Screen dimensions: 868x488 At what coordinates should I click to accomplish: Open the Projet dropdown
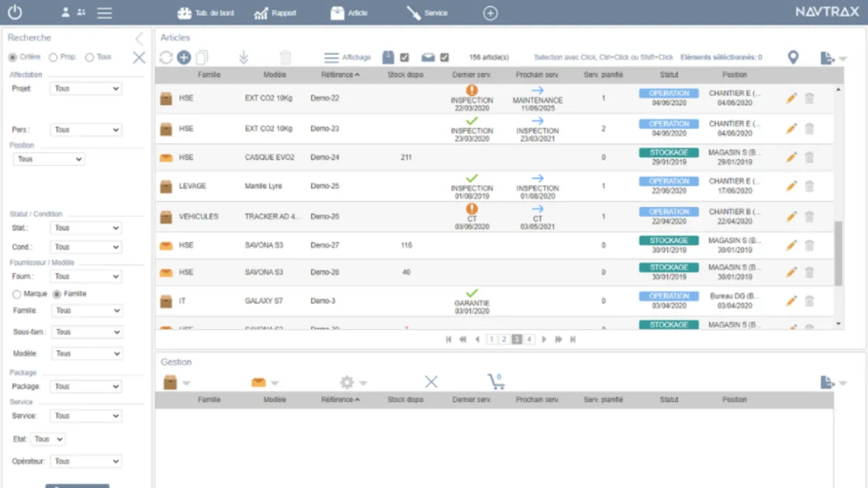tap(86, 89)
